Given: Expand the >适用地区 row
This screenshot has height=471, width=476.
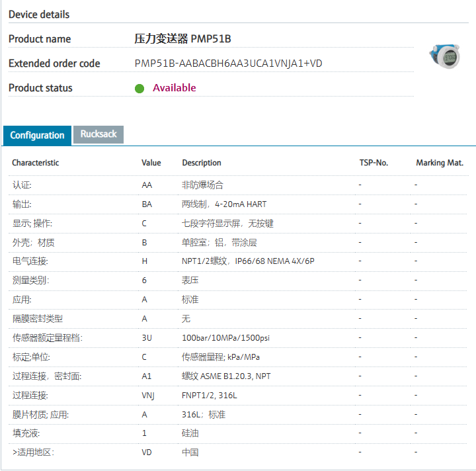Looking at the screenshot, I should (33, 452).
